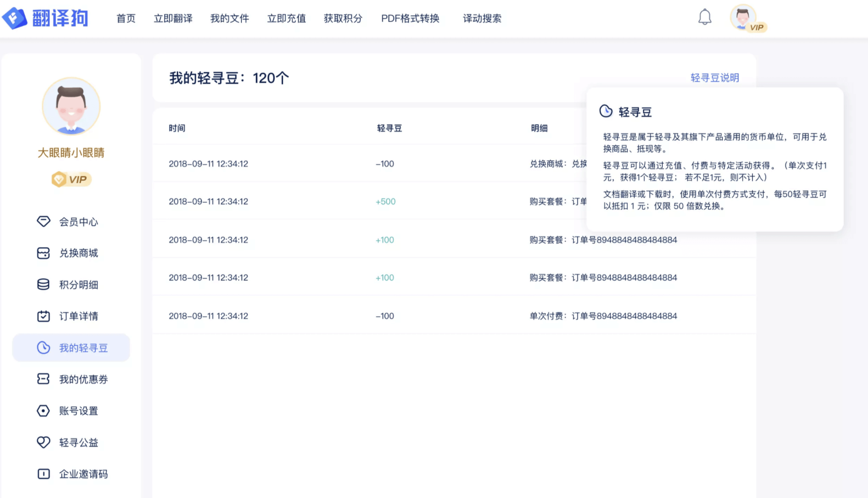Click the 翻译狗 logo
Viewport: 868px width, 498px height.
(45, 18)
